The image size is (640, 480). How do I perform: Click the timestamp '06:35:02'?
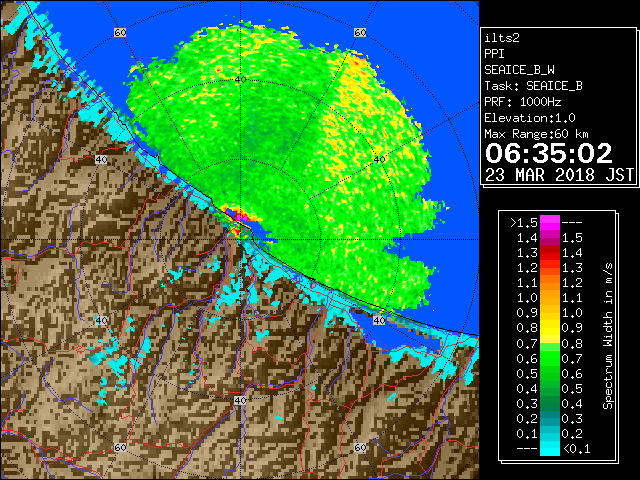point(549,153)
